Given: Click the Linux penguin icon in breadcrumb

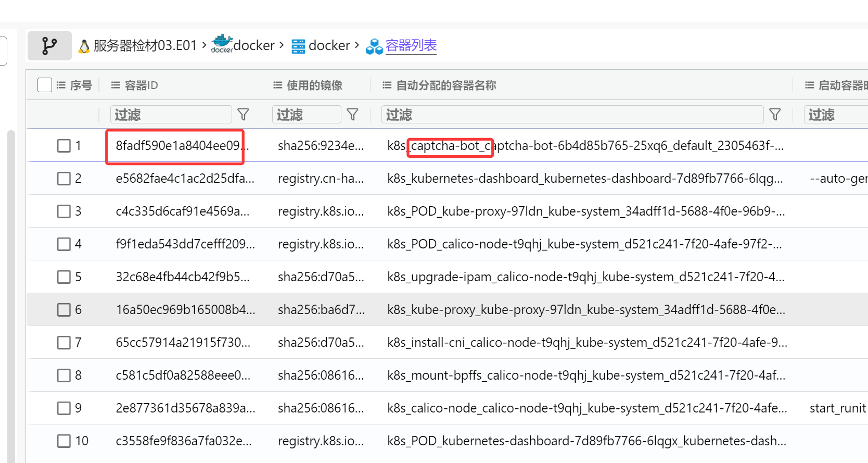Looking at the screenshot, I should (x=84, y=46).
